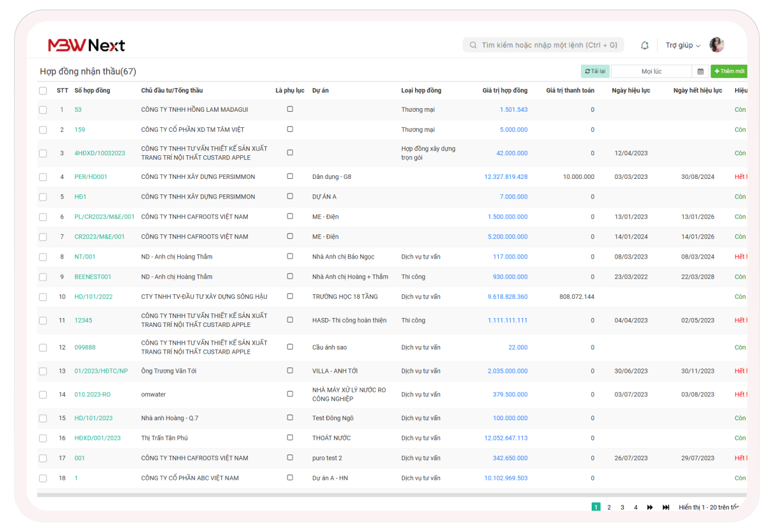Toggle the select-all checkbox in table header

43,91
